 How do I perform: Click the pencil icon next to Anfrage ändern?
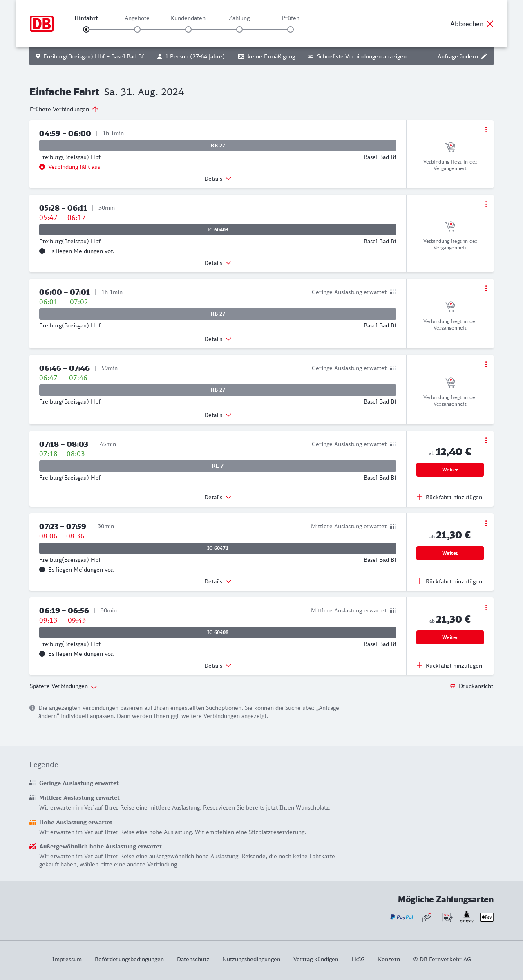pyautogui.click(x=484, y=56)
